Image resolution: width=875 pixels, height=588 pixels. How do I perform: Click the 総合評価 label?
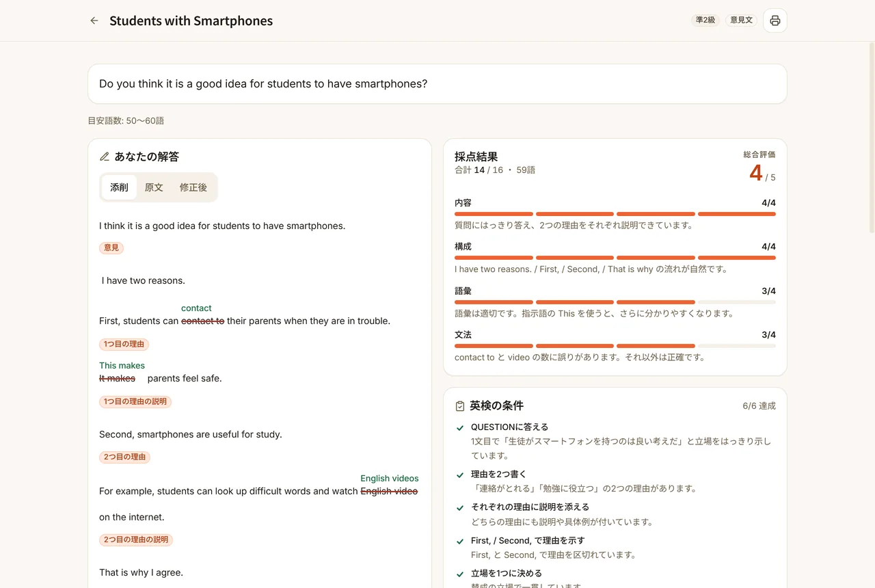759,155
